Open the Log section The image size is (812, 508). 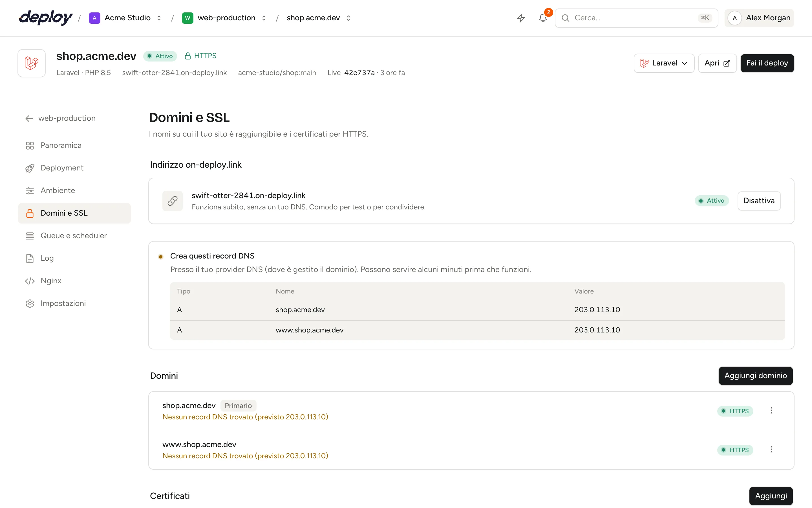click(74, 258)
